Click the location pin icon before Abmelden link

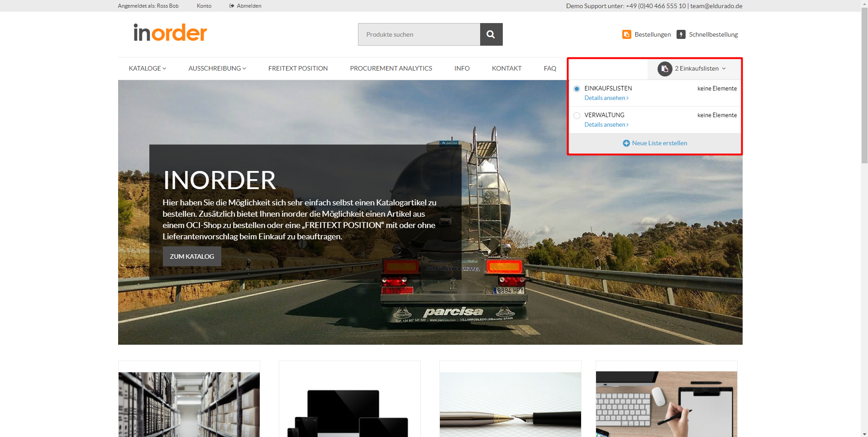point(232,6)
